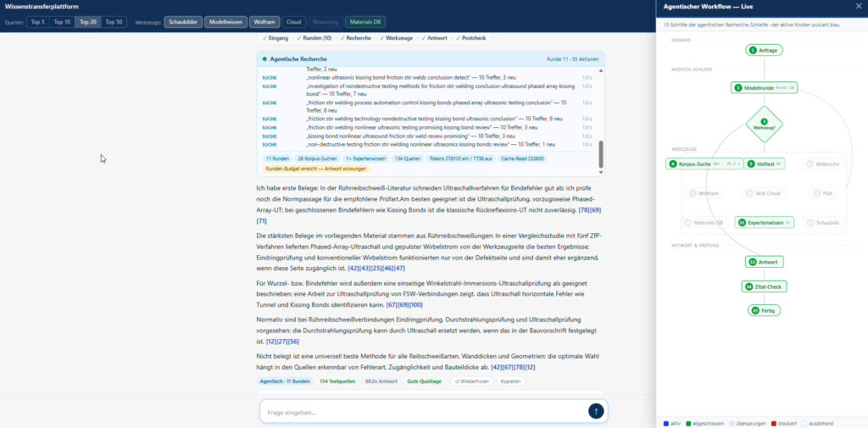Select the Plot workflow node
The image size is (868, 428).
click(x=824, y=193)
